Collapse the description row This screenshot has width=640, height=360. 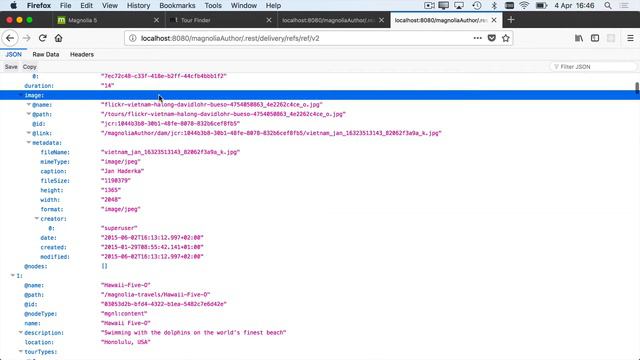20,333
